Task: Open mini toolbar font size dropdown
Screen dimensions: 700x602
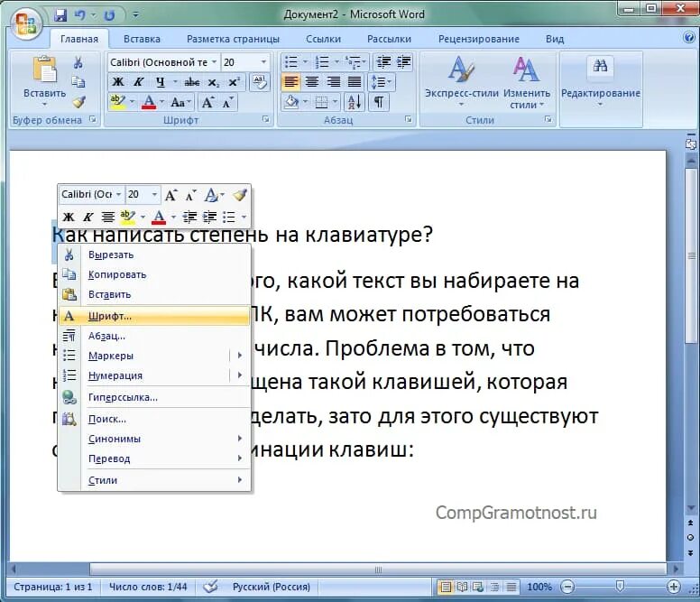Action: click(x=154, y=195)
